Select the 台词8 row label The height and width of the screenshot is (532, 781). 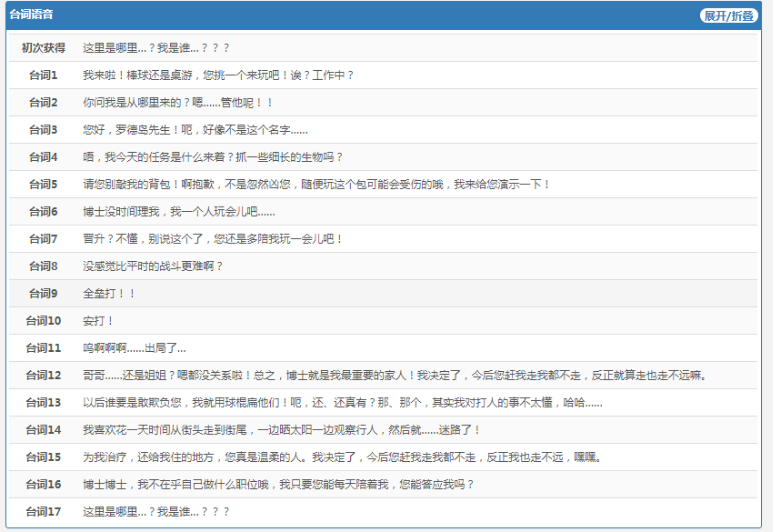[x=44, y=266]
